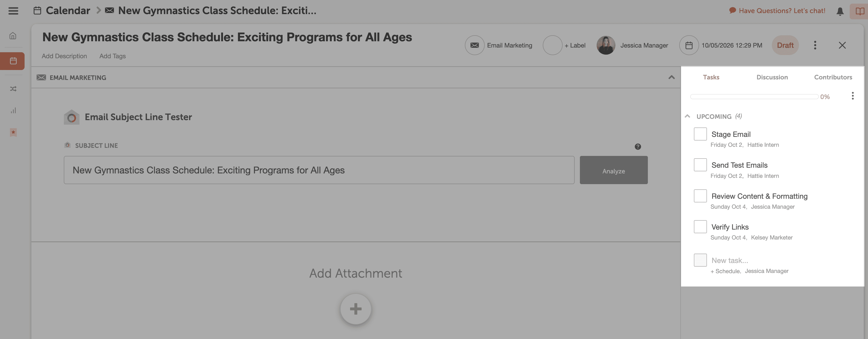Mark Send Test Emails task complete
Viewport: 868px width, 339px height.
700,165
